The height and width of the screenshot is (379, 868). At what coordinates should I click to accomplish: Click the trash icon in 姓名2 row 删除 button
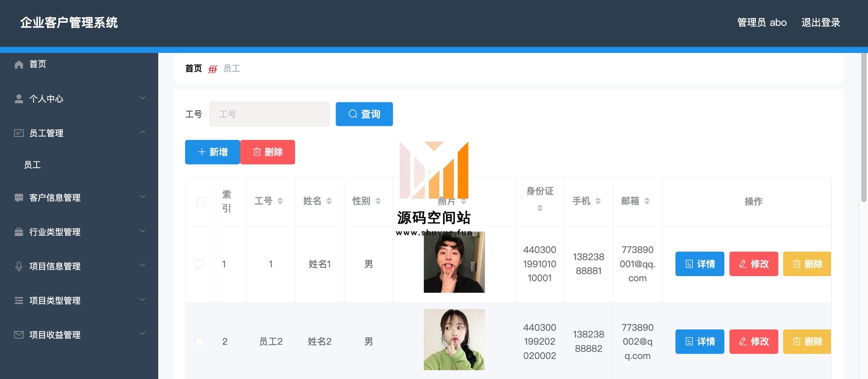tap(797, 341)
